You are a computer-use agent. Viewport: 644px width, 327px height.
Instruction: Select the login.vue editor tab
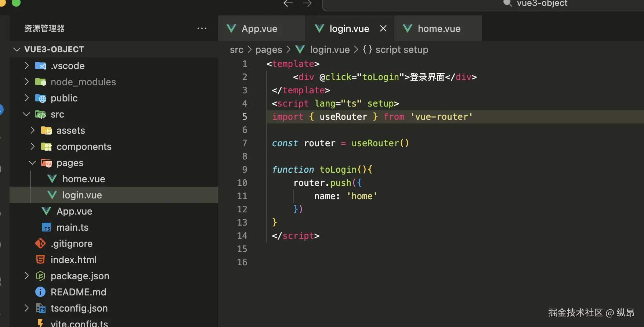coord(350,28)
